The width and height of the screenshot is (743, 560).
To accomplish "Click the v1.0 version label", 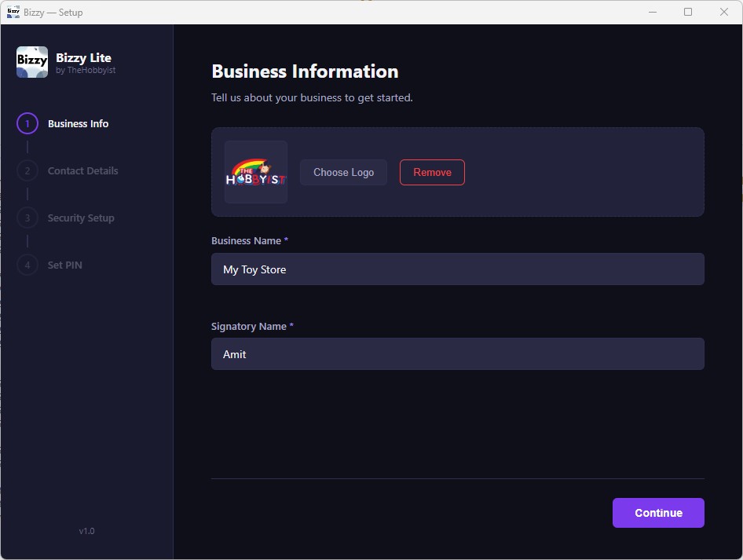I will click(x=86, y=531).
